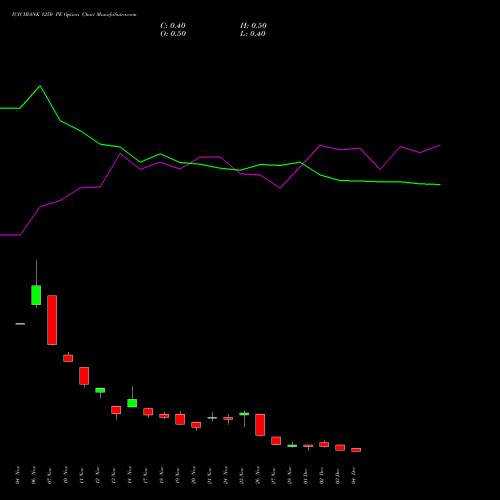The height and width of the screenshot is (500, 500).
Task: Click the 28 Nov date axis label
Action: [x=290, y=476]
